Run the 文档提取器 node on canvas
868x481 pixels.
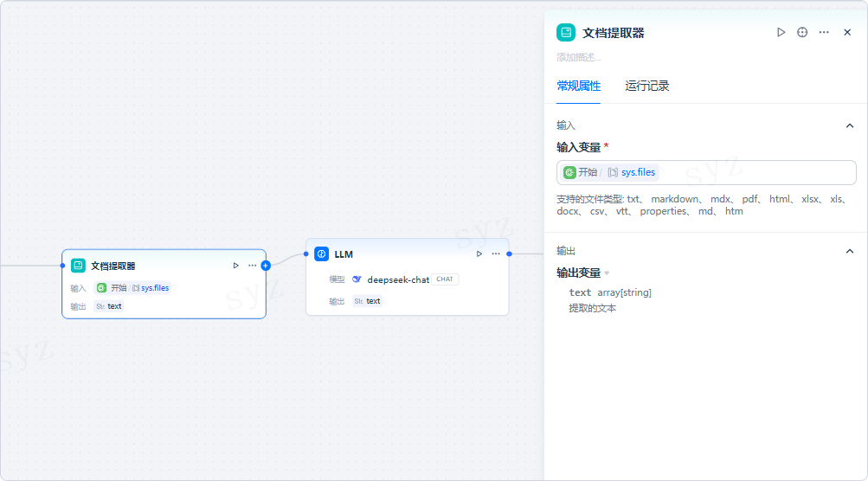235,266
